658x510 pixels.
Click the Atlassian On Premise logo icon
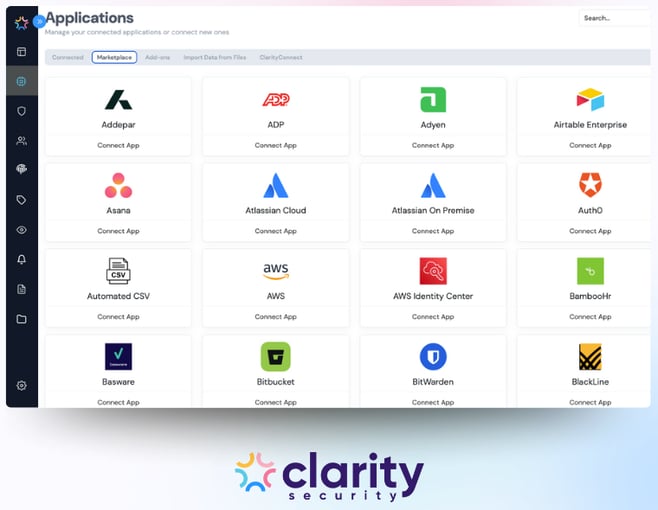point(433,185)
